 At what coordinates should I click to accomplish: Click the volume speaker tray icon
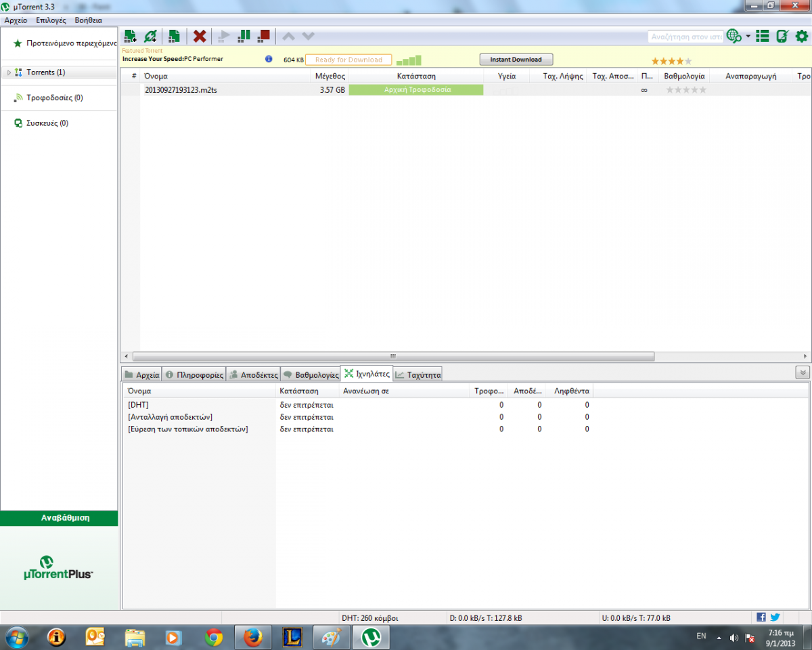click(x=734, y=638)
